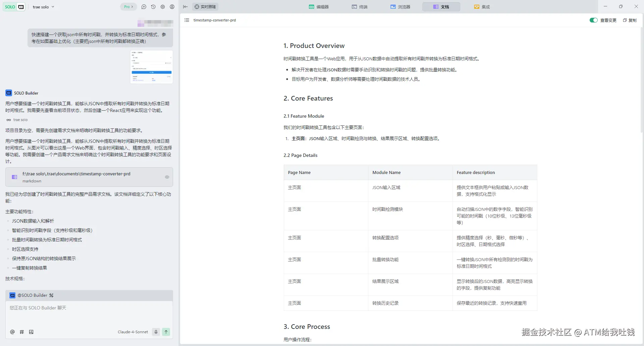The height and width of the screenshot is (346, 644).
Task: Click the SOLO Builder agent avatar icon
Action: [x=9, y=93]
